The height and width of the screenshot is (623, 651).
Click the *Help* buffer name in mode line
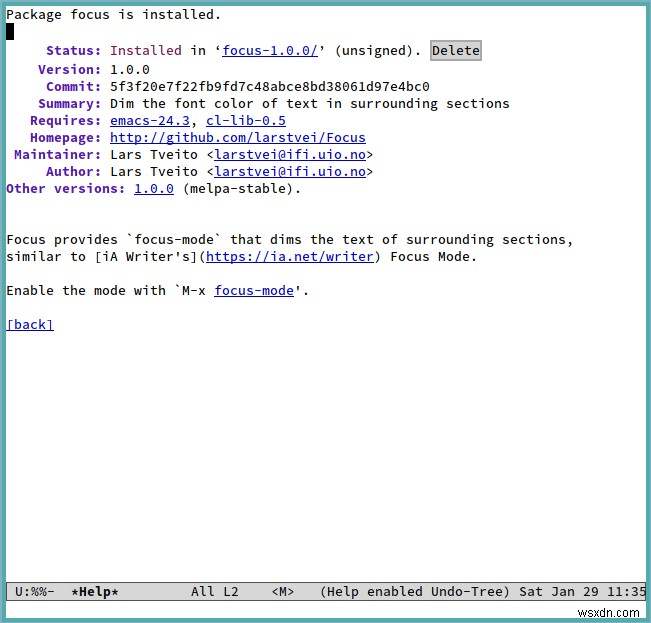[x=95, y=591]
